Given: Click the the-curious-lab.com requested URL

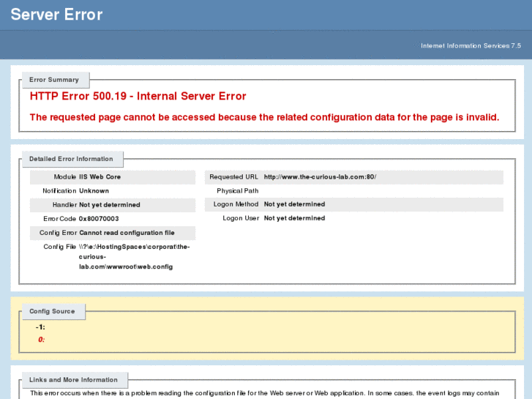Looking at the screenshot, I should (x=320, y=177).
